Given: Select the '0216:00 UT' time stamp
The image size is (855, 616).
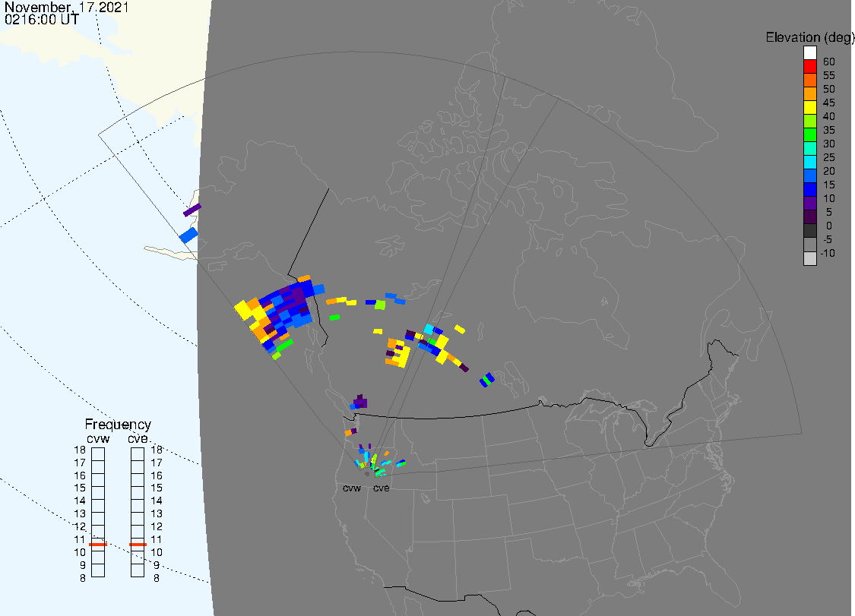Looking at the screenshot, I should pyautogui.click(x=42, y=19).
